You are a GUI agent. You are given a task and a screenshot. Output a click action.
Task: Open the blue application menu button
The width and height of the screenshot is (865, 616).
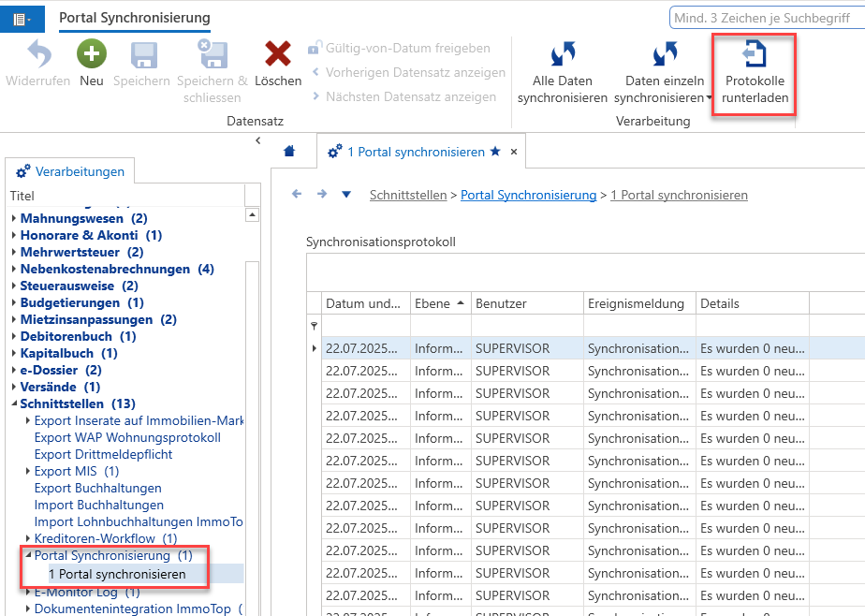tap(22, 20)
